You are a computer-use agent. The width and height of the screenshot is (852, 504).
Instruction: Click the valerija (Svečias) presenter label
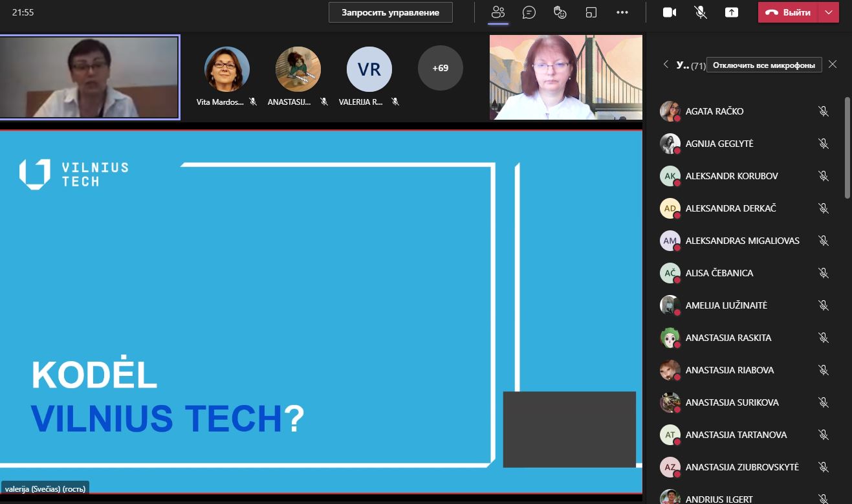(x=45, y=488)
